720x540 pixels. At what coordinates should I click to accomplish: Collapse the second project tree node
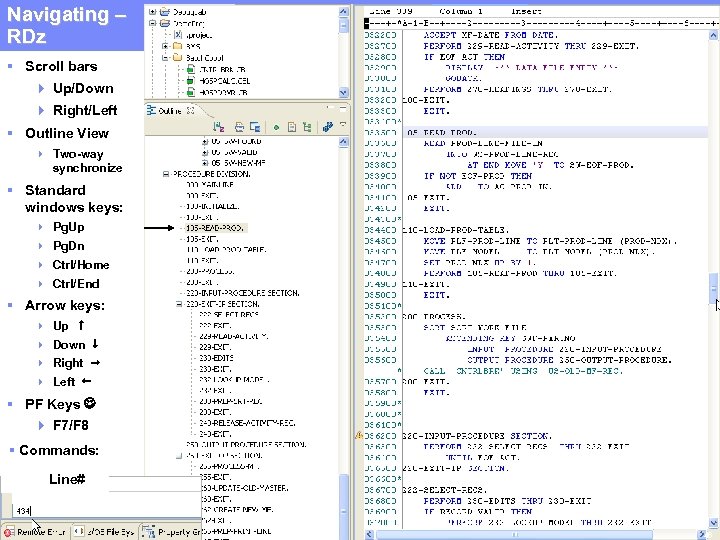[152, 23]
